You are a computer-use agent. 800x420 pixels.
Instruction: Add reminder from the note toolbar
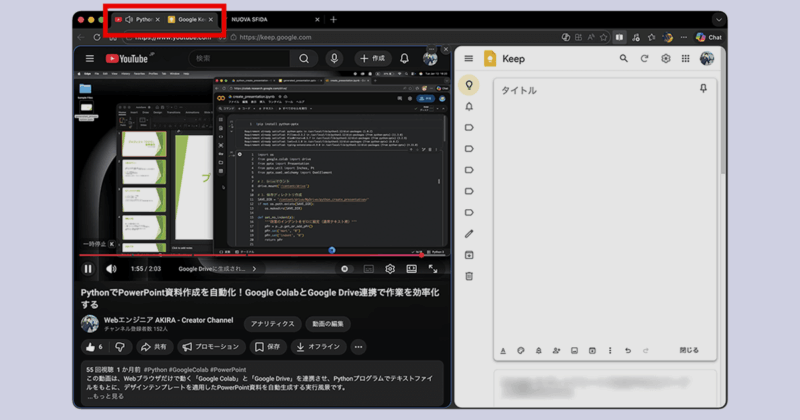pos(538,351)
